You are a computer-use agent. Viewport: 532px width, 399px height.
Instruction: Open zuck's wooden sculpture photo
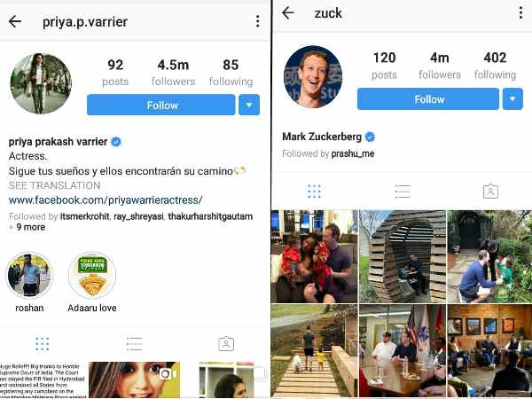coord(403,256)
